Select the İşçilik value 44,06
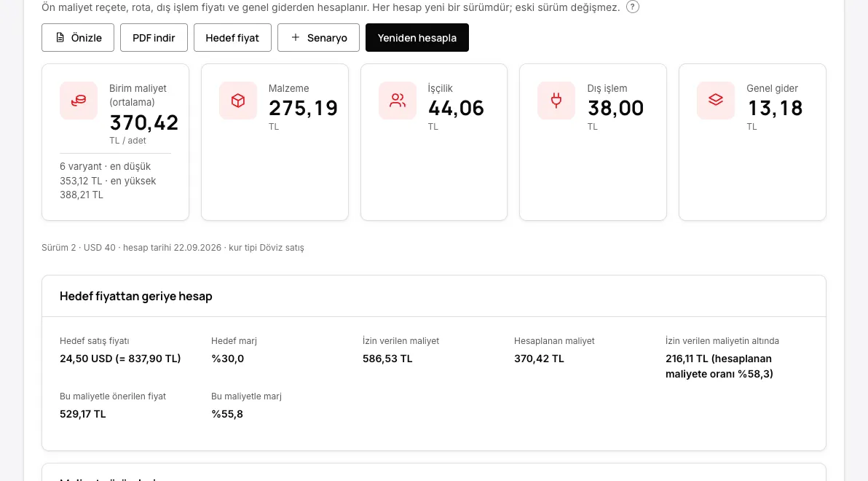868x481 pixels. [456, 108]
